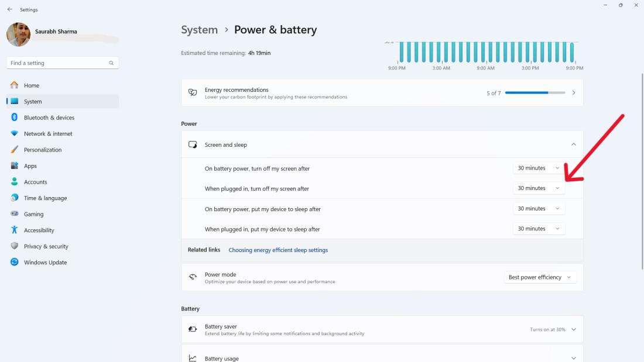
Task: Open Choosing energy efficient sleep settings link
Action: tap(278, 250)
